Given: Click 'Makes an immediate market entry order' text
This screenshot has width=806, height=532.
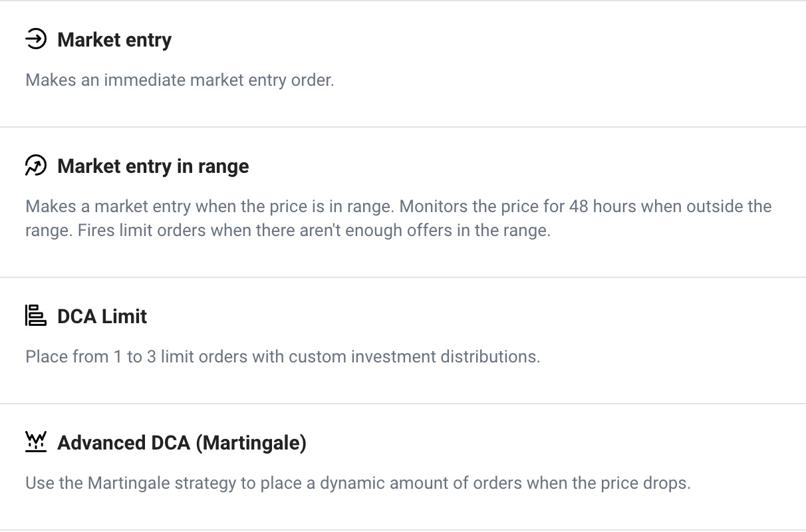Looking at the screenshot, I should click(x=180, y=80).
